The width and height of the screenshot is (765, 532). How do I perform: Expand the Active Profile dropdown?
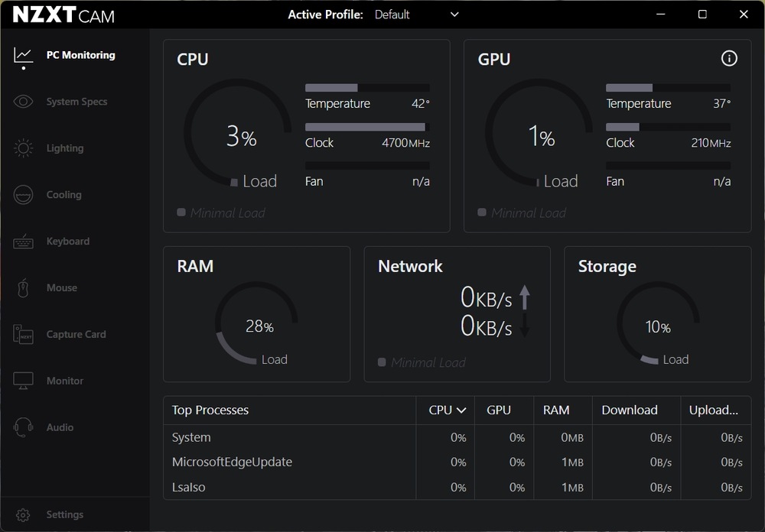(454, 15)
